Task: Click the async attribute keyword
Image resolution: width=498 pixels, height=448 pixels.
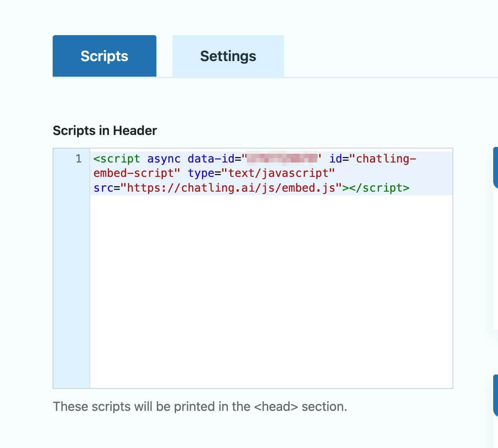Action: click(x=163, y=159)
